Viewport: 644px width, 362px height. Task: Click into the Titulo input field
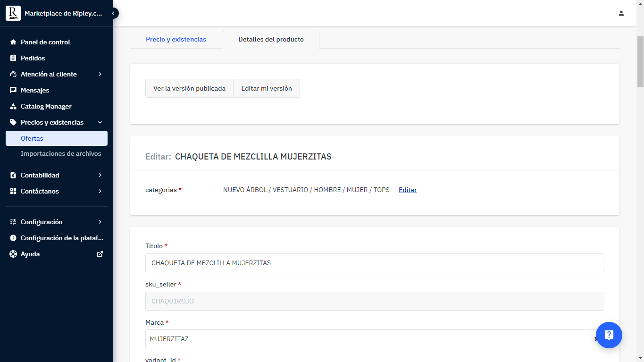(x=375, y=263)
